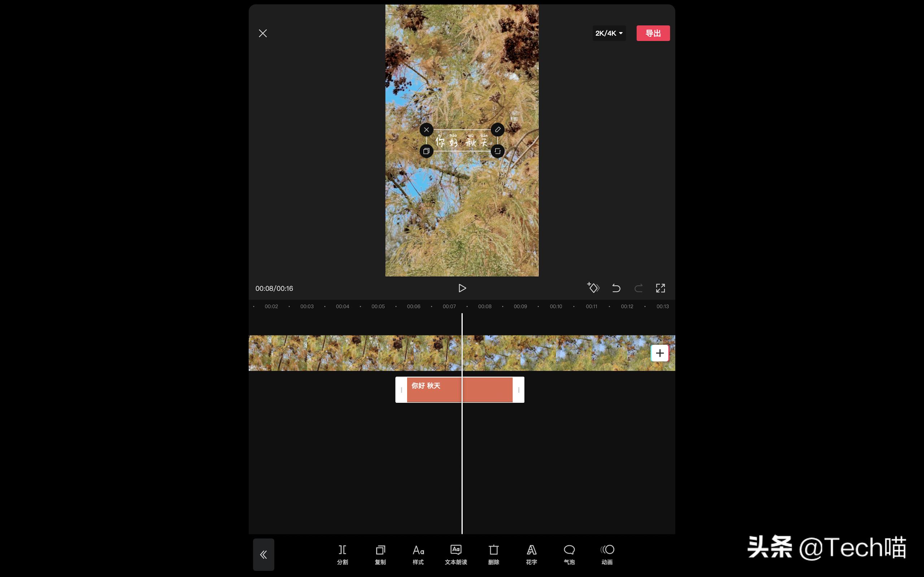Undo the last edit
This screenshot has height=577, width=924.
[x=616, y=288]
